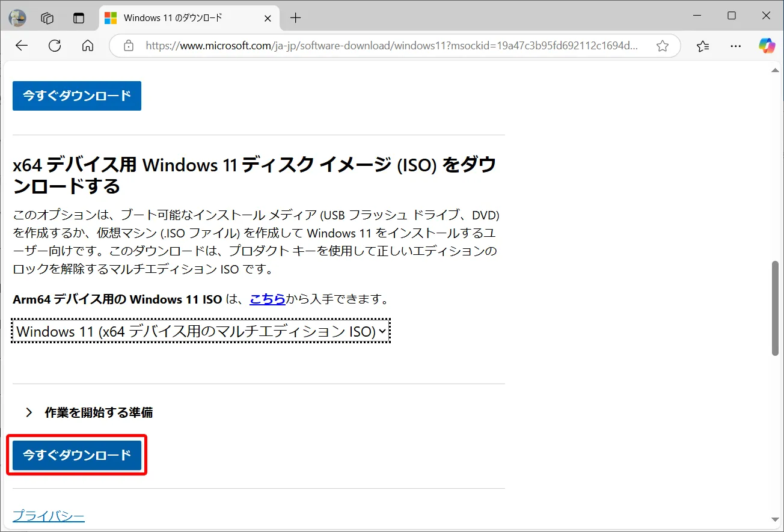
Task: Maximize the Edge browser window
Action: pos(732,16)
